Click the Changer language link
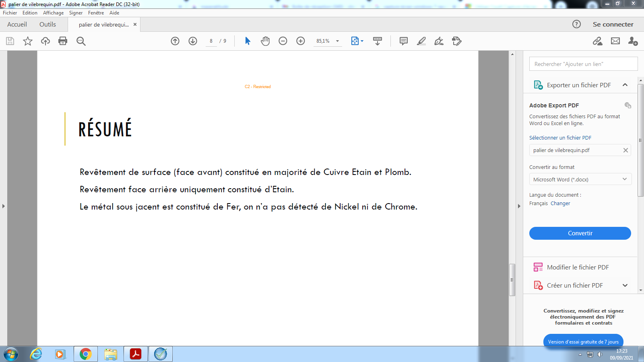 click(560, 204)
